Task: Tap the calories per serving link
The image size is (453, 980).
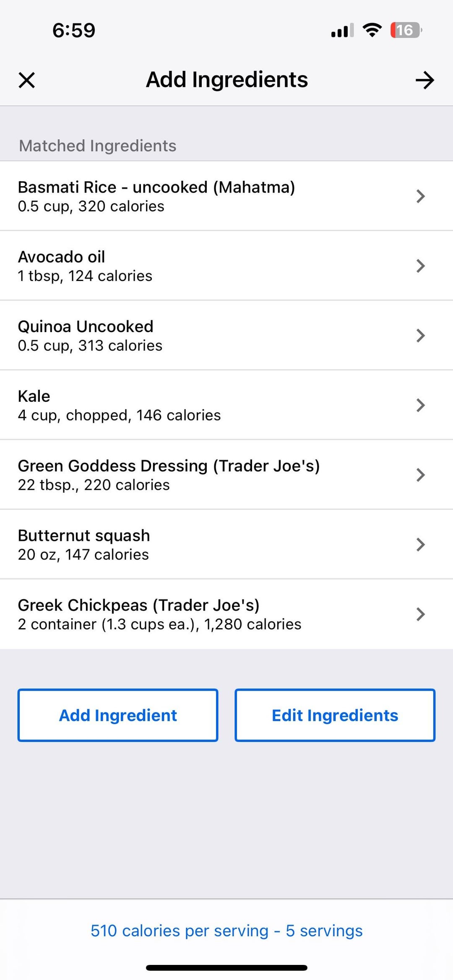Action: pyautogui.click(x=226, y=931)
